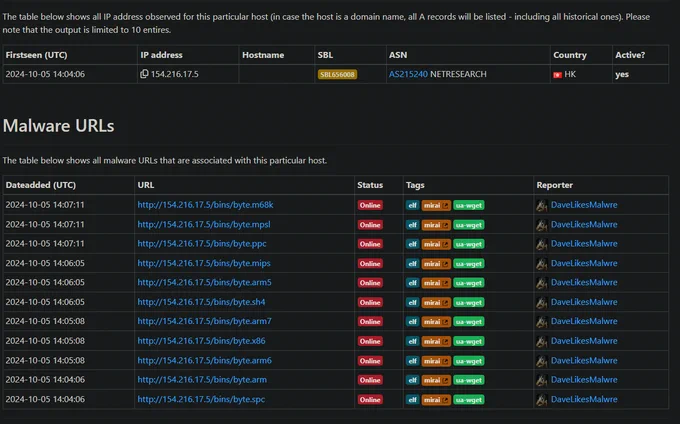Click reporter avatar in byte.mips row
The height and width of the screenshot is (424, 680).
pos(542,264)
